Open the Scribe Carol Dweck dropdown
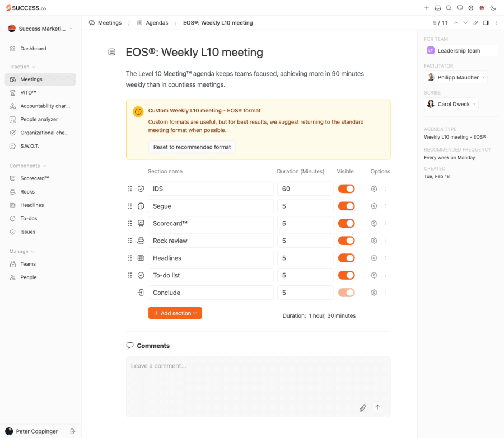The image size is (504, 438). coord(451,104)
